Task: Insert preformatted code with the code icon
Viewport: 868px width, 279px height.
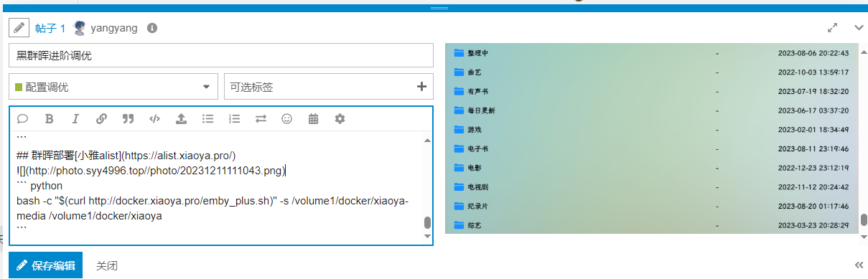Action: 154,119
